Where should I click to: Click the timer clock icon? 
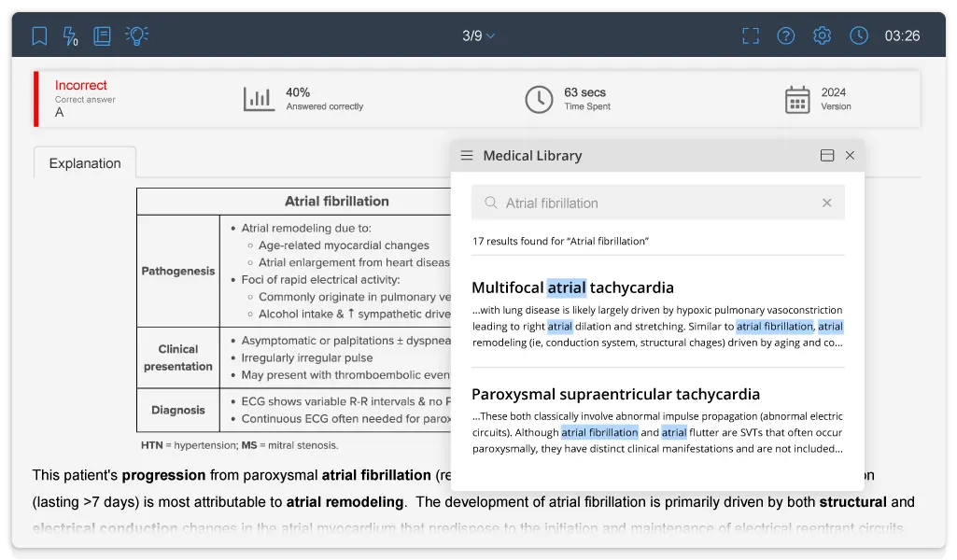click(859, 35)
